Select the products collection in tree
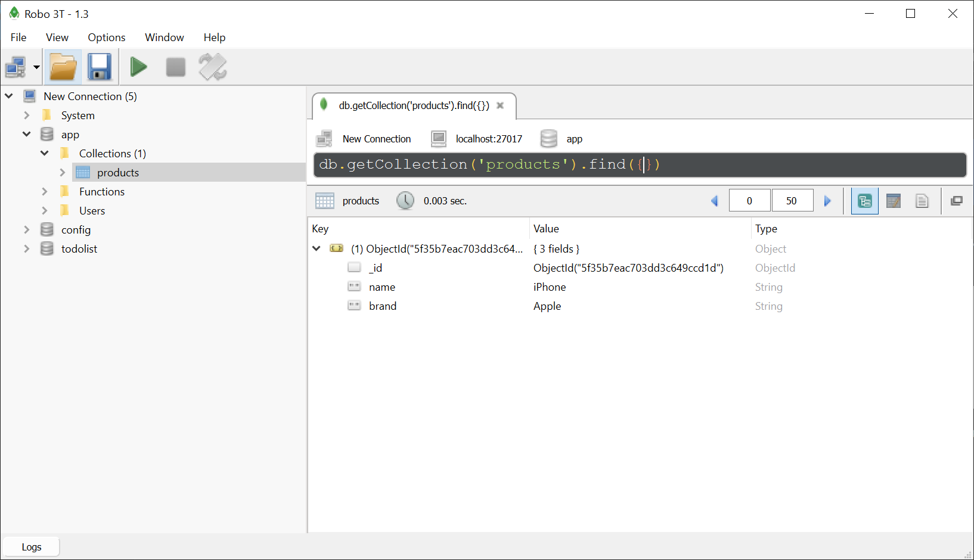The width and height of the screenshot is (974, 560). point(118,172)
